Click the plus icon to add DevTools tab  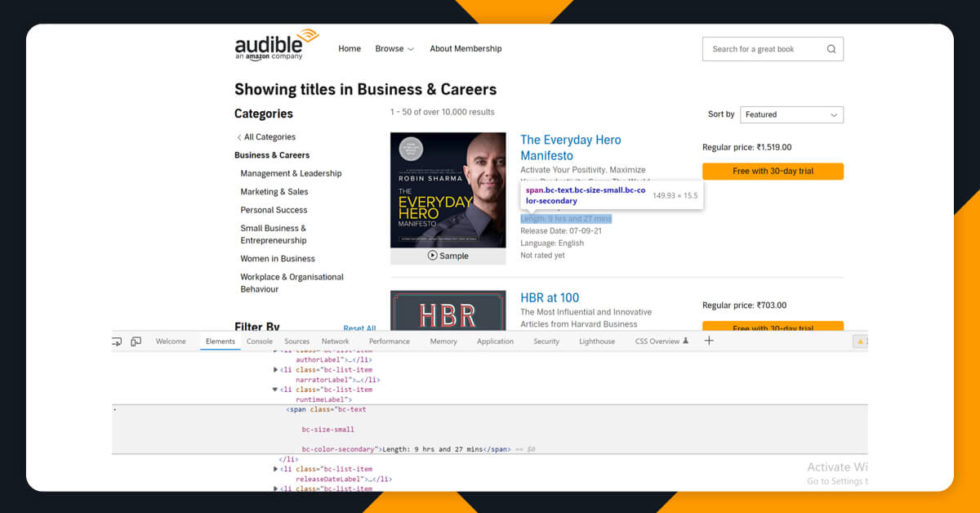click(709, 341)
